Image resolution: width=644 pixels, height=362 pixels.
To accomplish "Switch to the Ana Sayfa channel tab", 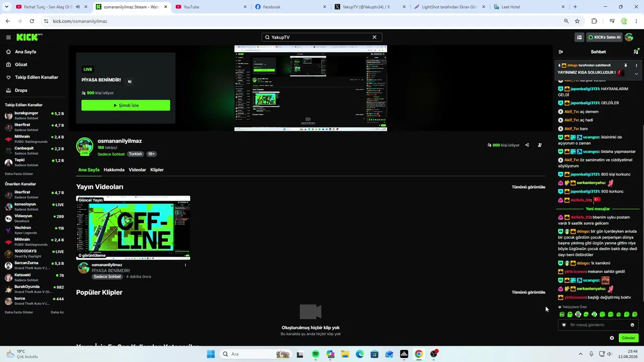I will 89,170.
